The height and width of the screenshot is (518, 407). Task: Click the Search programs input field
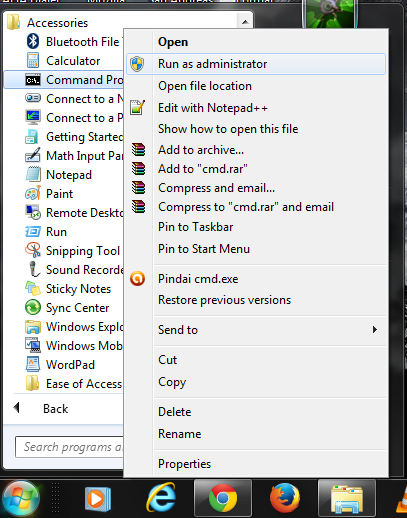pos(69,447)
